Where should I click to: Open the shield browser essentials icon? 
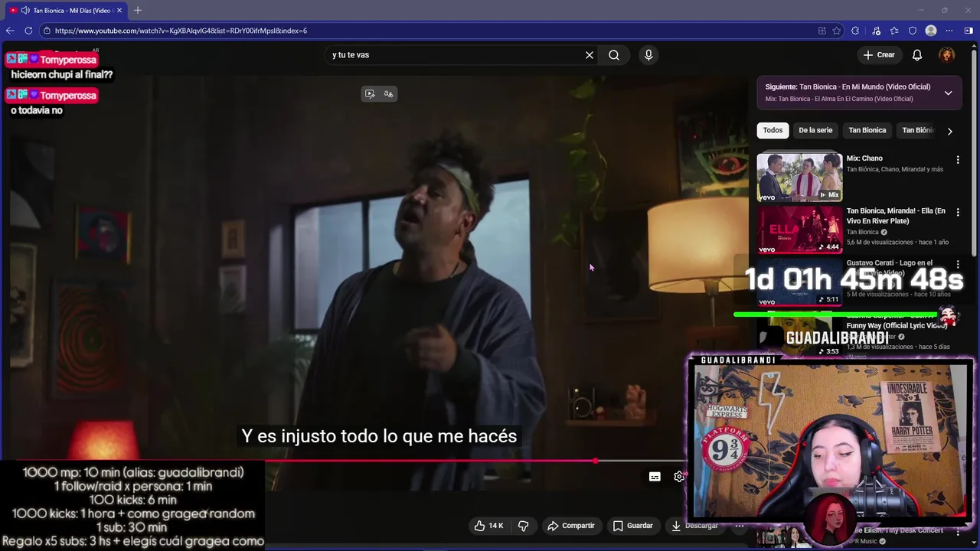913,31
